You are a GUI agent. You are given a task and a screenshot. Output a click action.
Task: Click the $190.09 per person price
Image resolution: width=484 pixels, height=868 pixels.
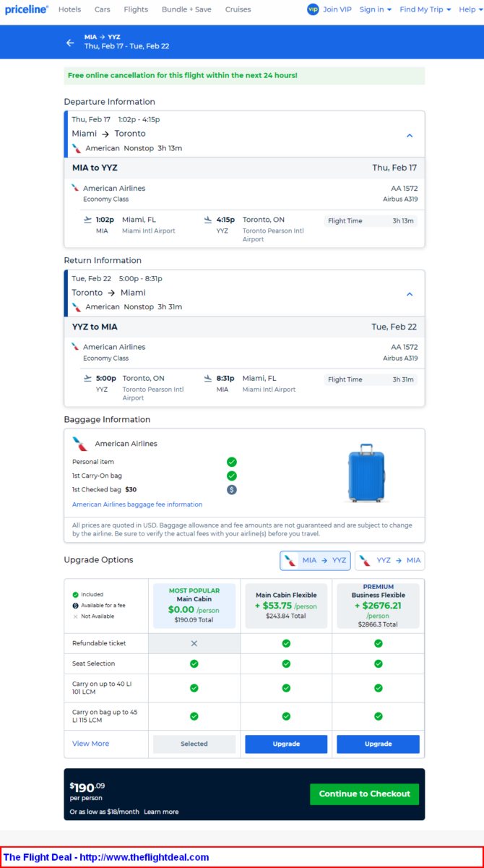[87, 787]
